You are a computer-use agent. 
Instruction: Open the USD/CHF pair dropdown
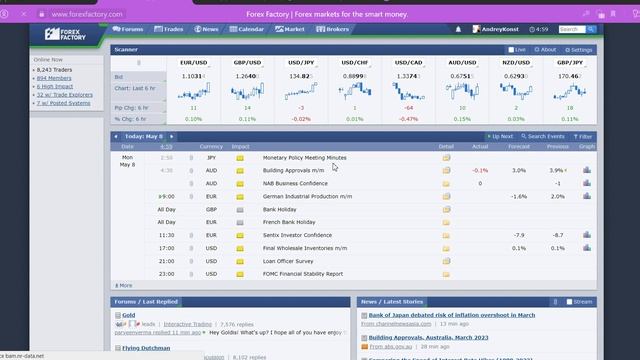click(355, 63)
